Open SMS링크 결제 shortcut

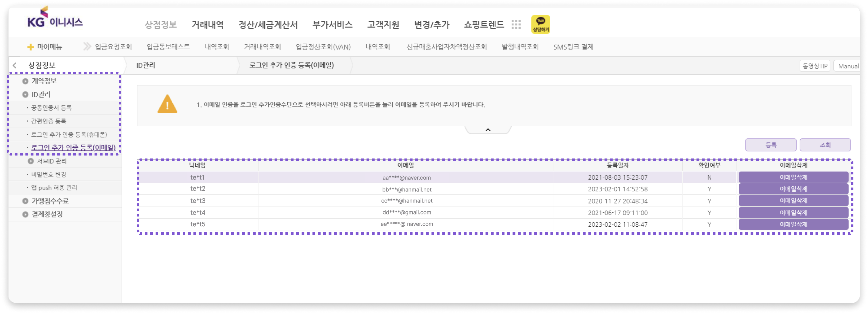pos(573,47)
